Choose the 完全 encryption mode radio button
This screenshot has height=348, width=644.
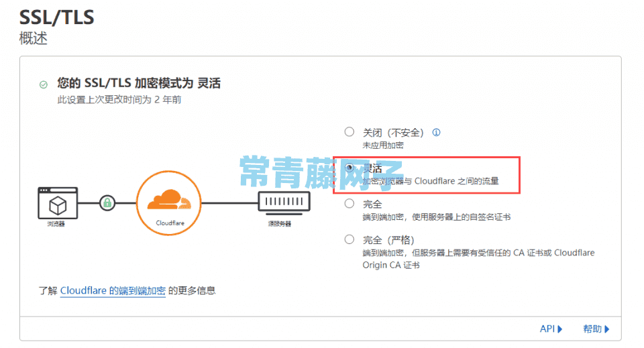click(x=350, y=204)
